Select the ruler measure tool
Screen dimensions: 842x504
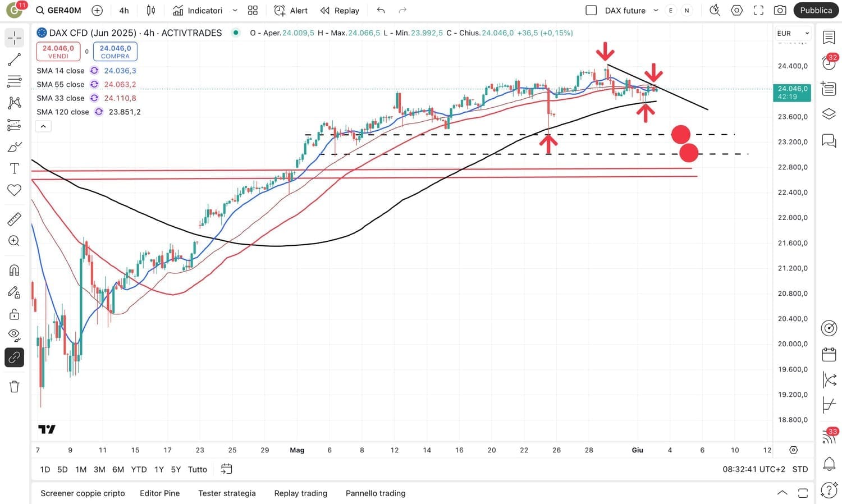pyautogui.click(x=14, y=219)
